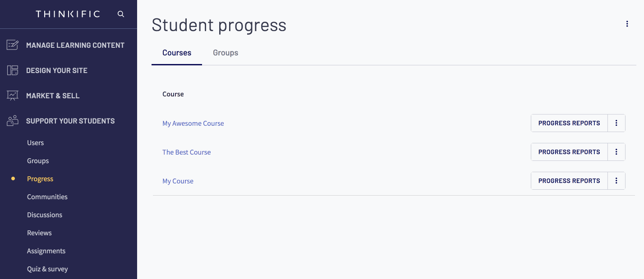Viewport: 644px width, 279px height.
Task: Open more options for The Best Course
Action: point(616,152)
